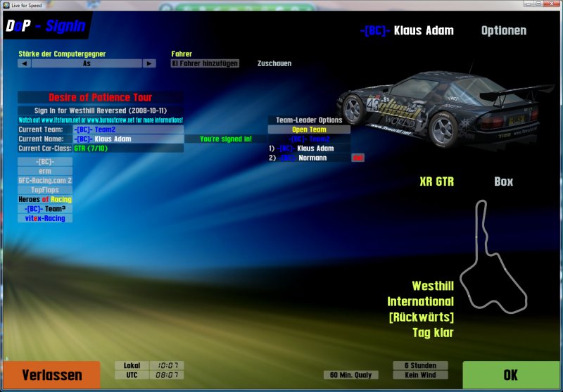
Task: Select 'Westhill' track name
Action: [x=433, y=286]
